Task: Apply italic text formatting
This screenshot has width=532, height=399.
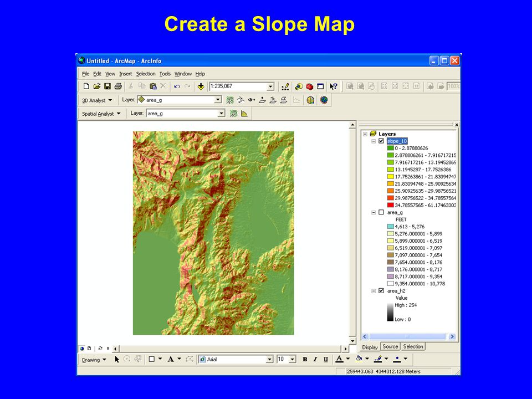Action: click(315, 359)
